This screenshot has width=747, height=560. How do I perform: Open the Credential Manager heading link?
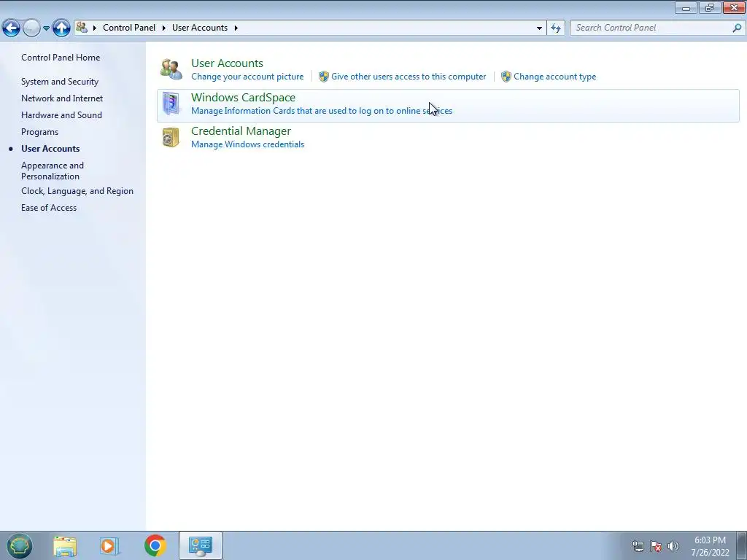(241, 131)
